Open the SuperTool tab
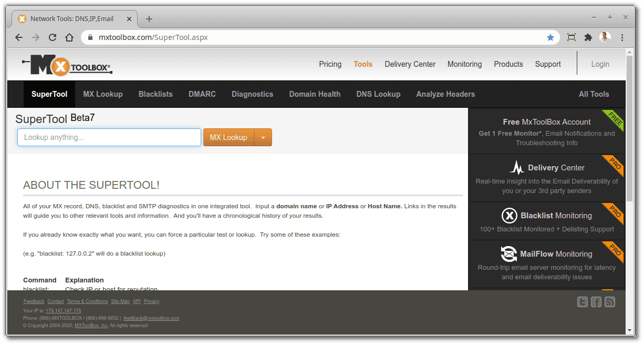This screenshot has height=345, width=644. [49, 94]
